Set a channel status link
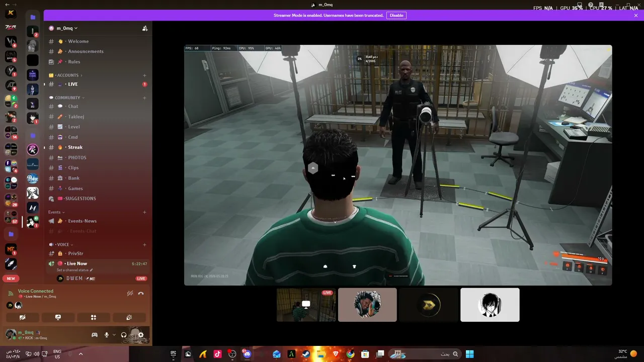The height and width of the screenshot is (362, 644). pyautogui.click(x=75, y=270)
